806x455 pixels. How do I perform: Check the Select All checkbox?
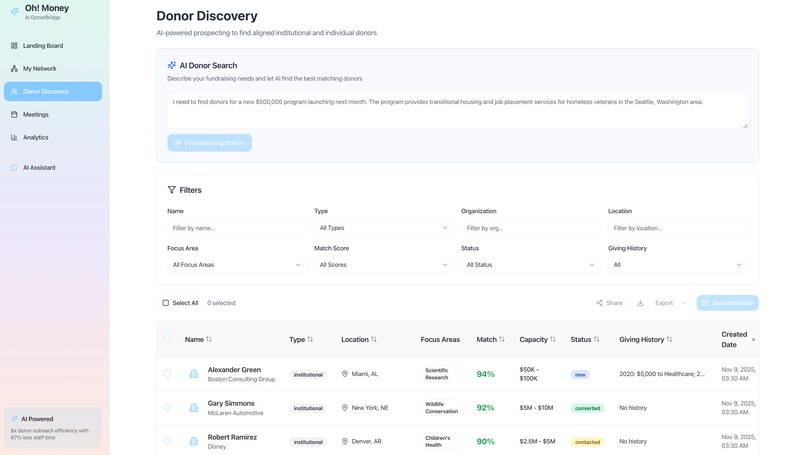click(166, 303)
